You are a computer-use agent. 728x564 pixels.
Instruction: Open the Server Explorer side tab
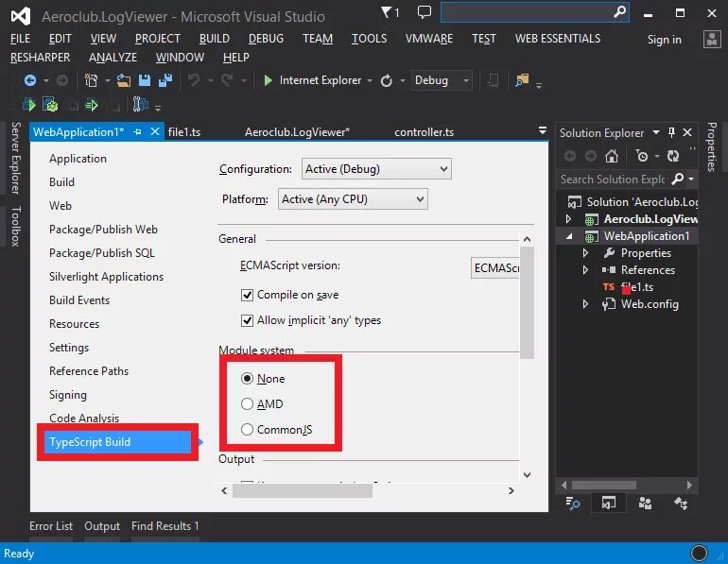pos(16,158)
